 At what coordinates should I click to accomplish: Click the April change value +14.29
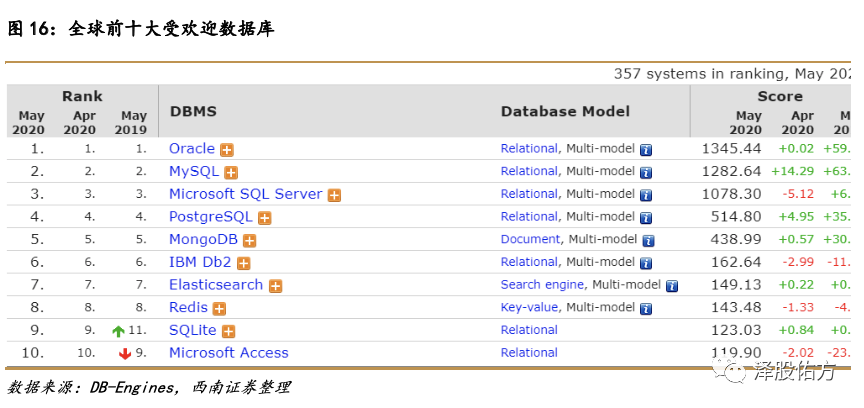792,171
